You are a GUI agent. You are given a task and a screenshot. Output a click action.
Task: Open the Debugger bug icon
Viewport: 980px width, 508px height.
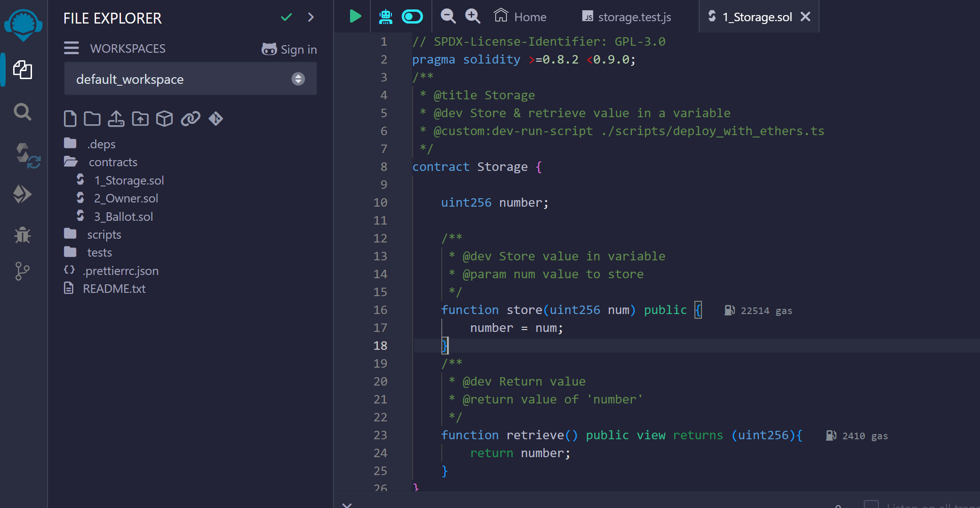[x=22, y=234]
